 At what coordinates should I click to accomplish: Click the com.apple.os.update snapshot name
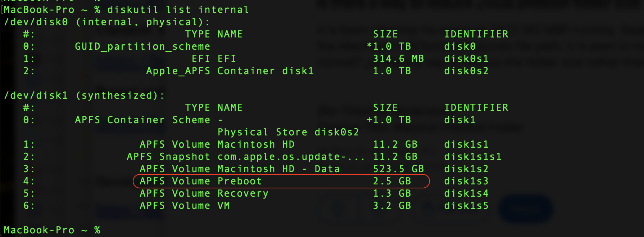click(x=291, y=157)
